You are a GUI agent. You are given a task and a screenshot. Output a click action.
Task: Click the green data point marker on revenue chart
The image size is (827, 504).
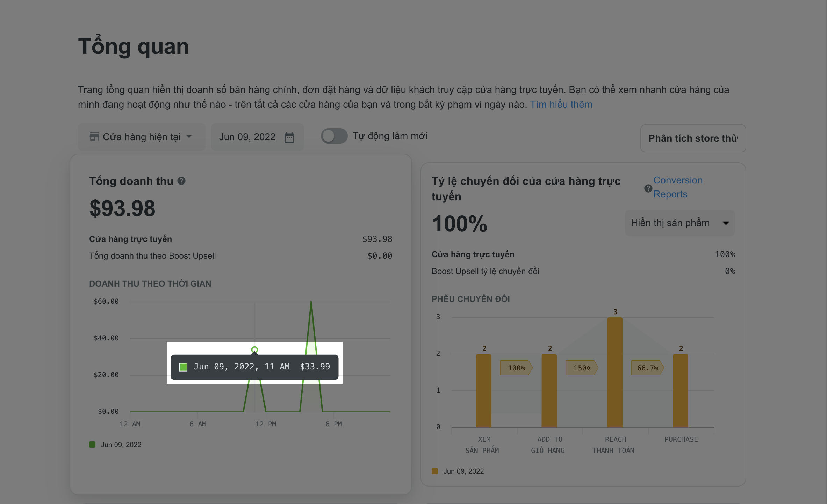tap(254, 350)
